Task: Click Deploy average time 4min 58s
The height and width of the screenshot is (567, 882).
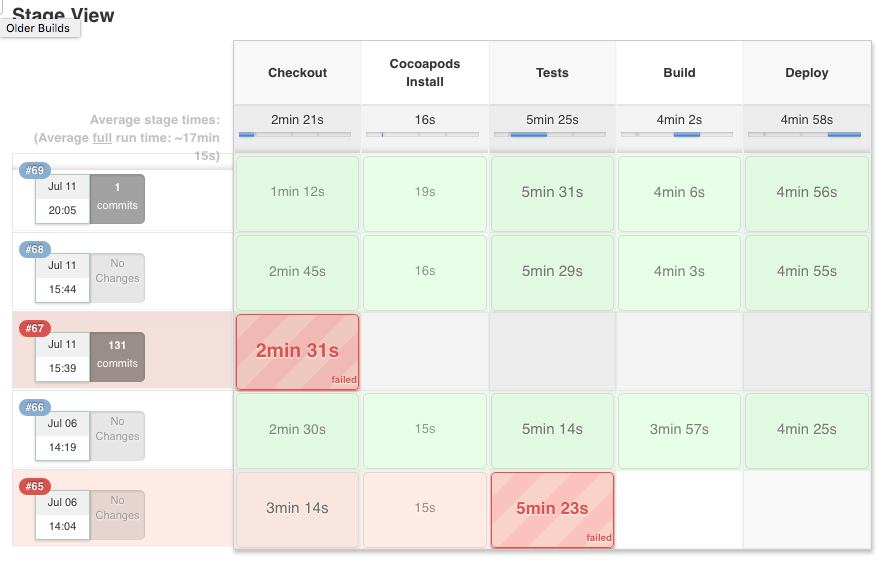Action: pyautogui.click(x=807, y=120)
